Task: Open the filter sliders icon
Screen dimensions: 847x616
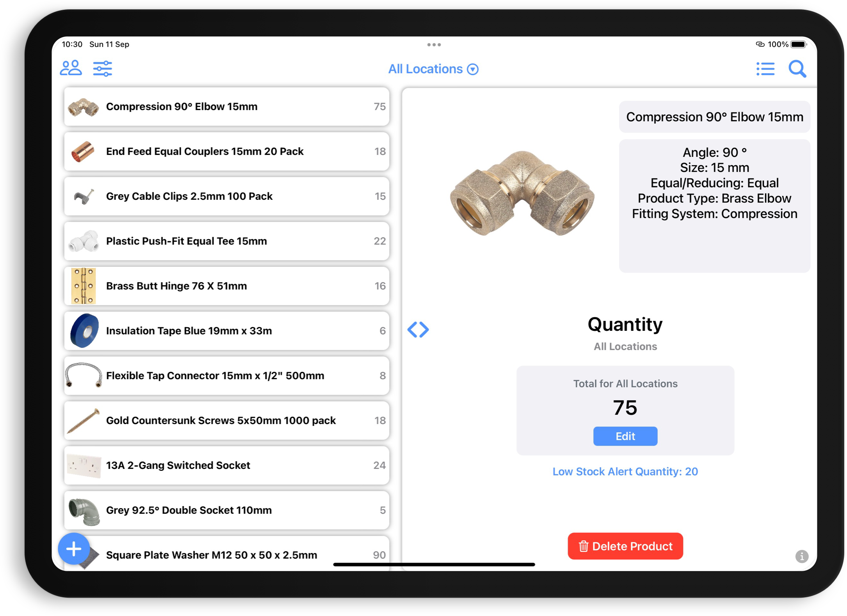Action: (x=103, y=69)
